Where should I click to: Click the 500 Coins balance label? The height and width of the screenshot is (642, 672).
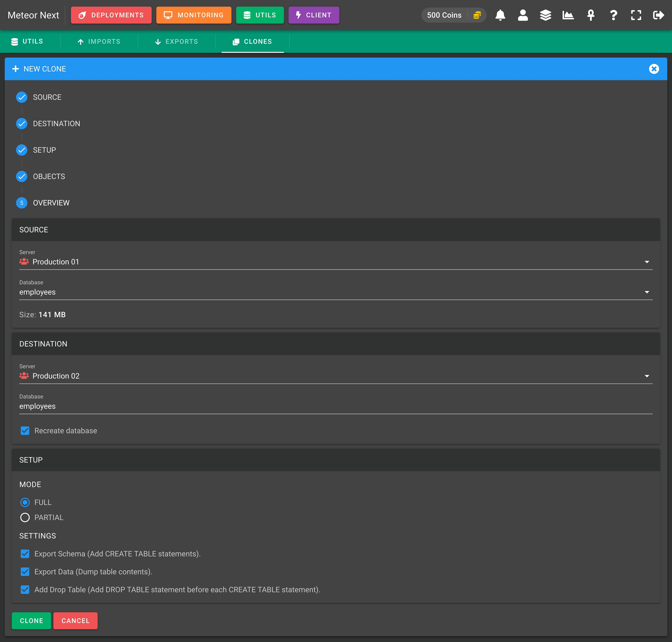point(444,15)
